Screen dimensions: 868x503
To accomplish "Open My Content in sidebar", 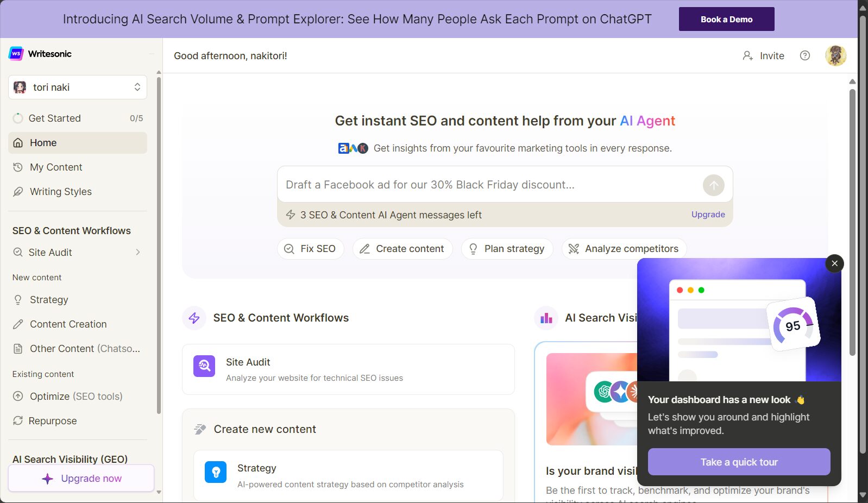I will click(78, 167).
